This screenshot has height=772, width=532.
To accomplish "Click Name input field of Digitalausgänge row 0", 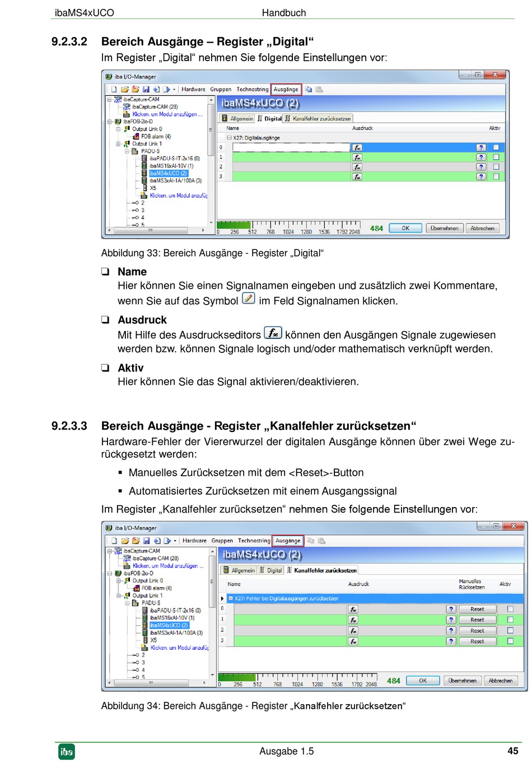I will (x=291, y=148).
